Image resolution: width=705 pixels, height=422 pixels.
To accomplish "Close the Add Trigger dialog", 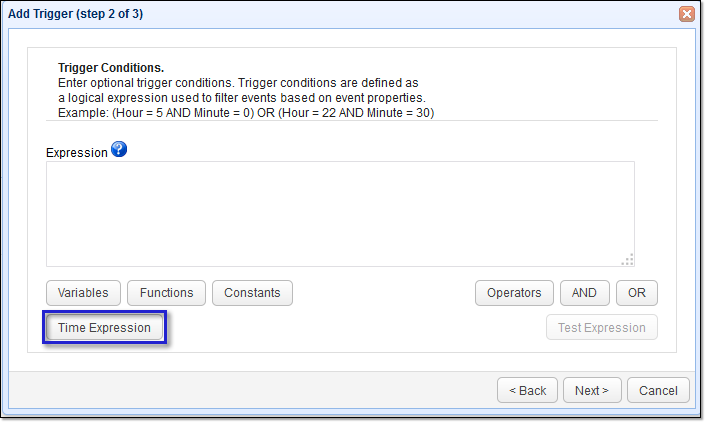I will (x=687, y=14).
